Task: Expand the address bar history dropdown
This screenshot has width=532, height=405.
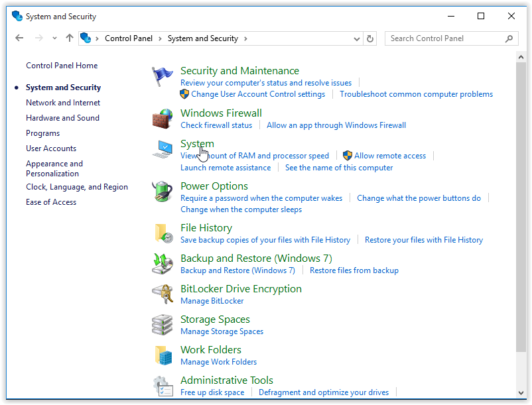Action: point(357,39)
